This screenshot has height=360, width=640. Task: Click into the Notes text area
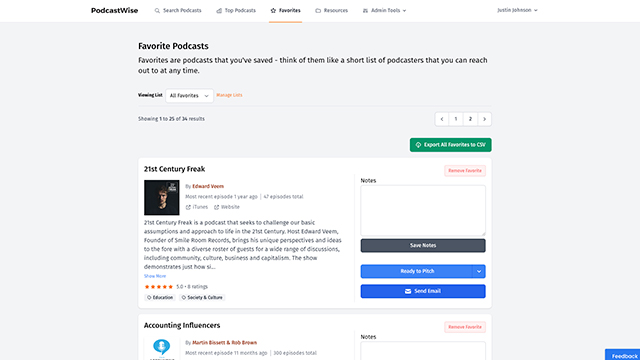coord(423,211)
